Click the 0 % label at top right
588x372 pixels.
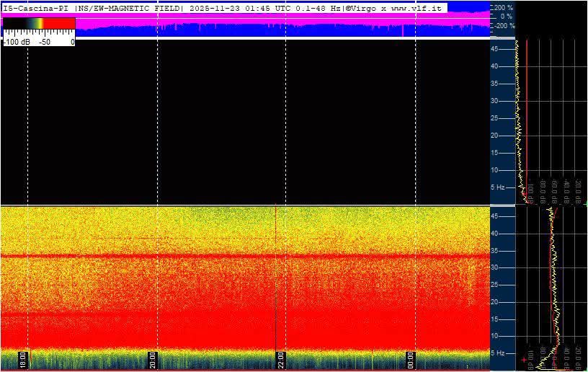(x=506, y=16)
